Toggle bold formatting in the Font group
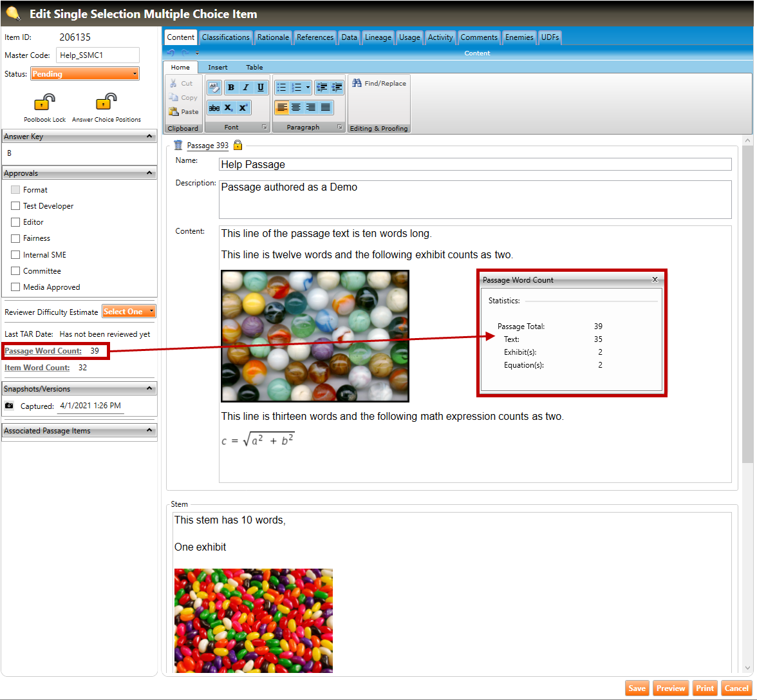Image resolution: width=757 pixels, height=700 pixels. (230, 88)
